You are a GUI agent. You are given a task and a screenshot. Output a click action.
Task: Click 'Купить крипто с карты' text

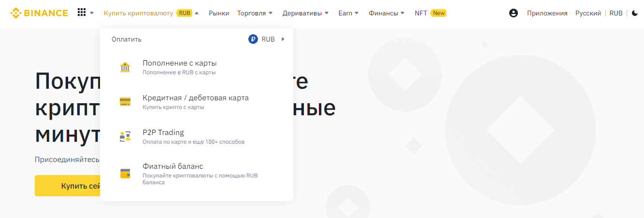(x=173, y=107)
